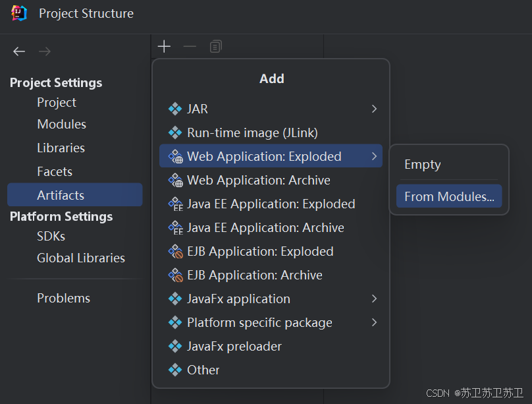Expand the JavaFx application submenu arrow
The height and width of the screenshot is (404, 532).
[x=374, y=299]
